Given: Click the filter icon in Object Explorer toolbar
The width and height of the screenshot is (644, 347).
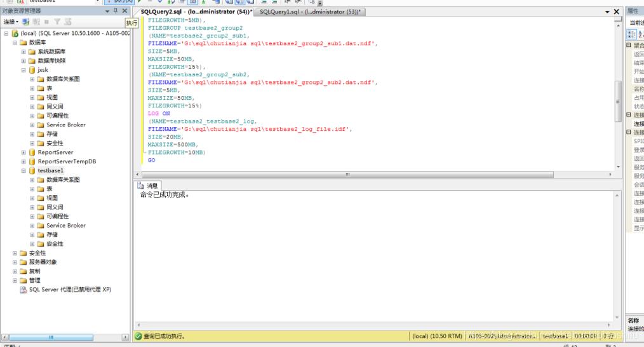Looking at the screenshot, I should coord(55,22).
